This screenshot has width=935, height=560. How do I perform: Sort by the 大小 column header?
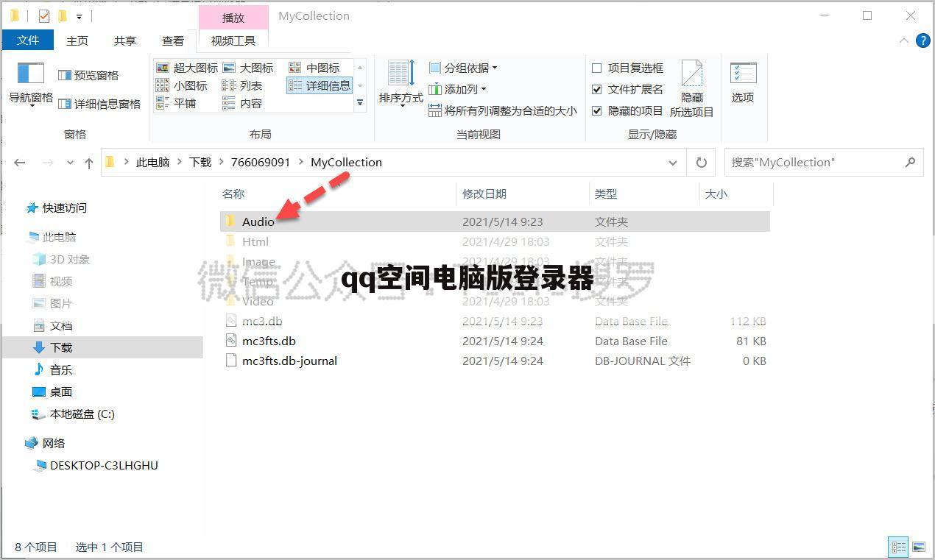[x=716, y=194]
